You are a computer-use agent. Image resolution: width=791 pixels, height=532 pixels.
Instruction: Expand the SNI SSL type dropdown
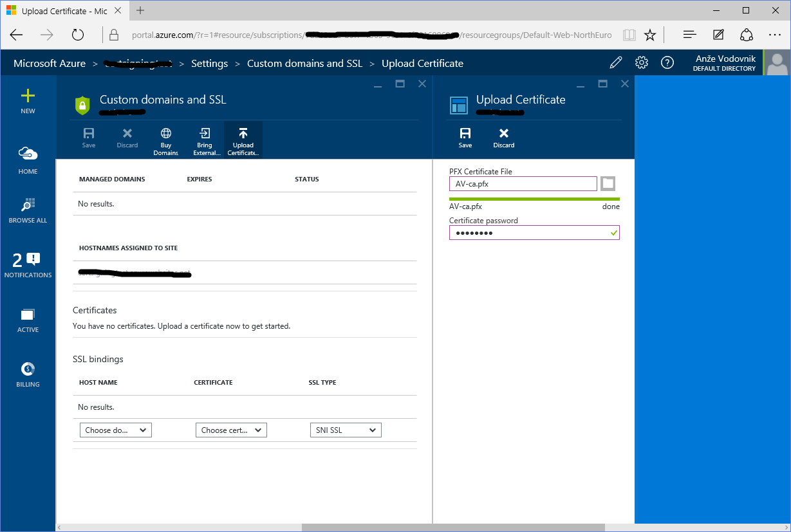point(346,430)
